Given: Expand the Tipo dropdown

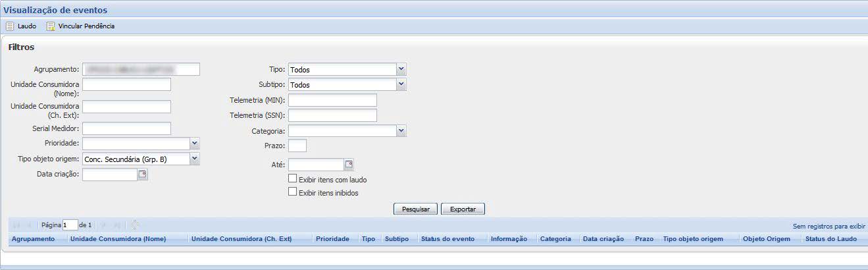Looking at the screenshot, I should click(401, 69).
